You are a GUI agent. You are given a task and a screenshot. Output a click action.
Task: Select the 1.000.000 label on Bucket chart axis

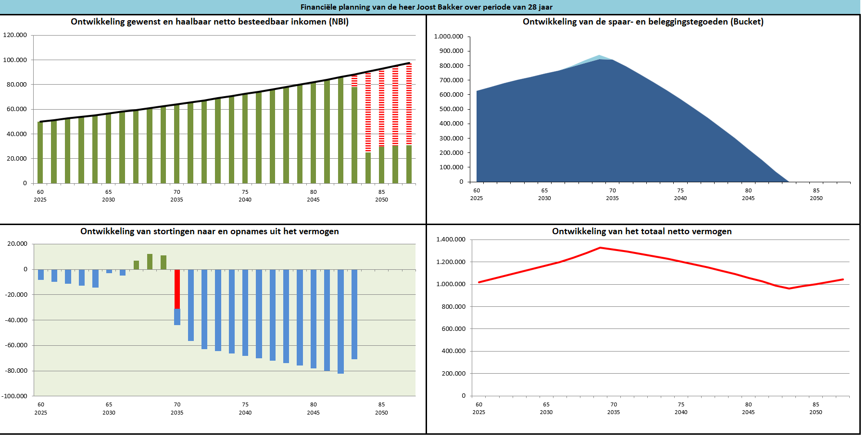click(448, 37)
